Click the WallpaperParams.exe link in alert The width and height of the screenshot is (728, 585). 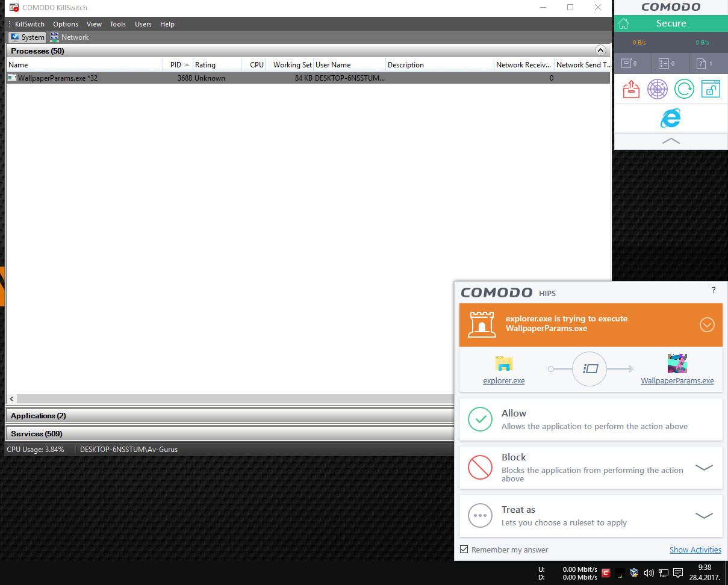coord(677,380)
